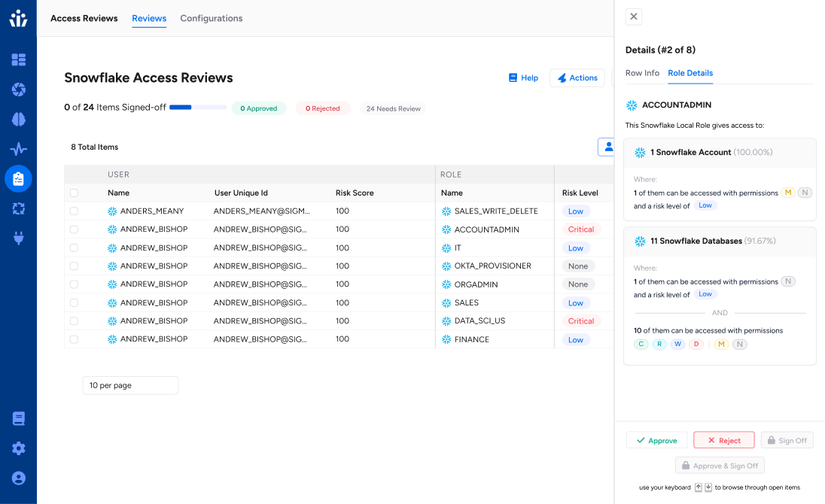This screenshot has width=825, height=504.
Task: Check the ANDERS_MEANY row checkbox
Action: (75, 211)
